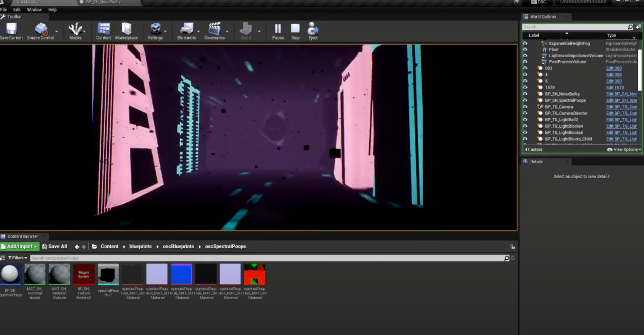This screenshot has width=644, height=335.
Task: Open View Options in World Outliner
Action: tap(624, 150)
